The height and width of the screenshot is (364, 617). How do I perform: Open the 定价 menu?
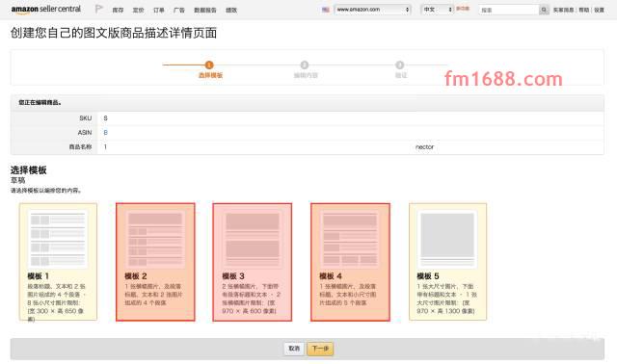[138, 11]
